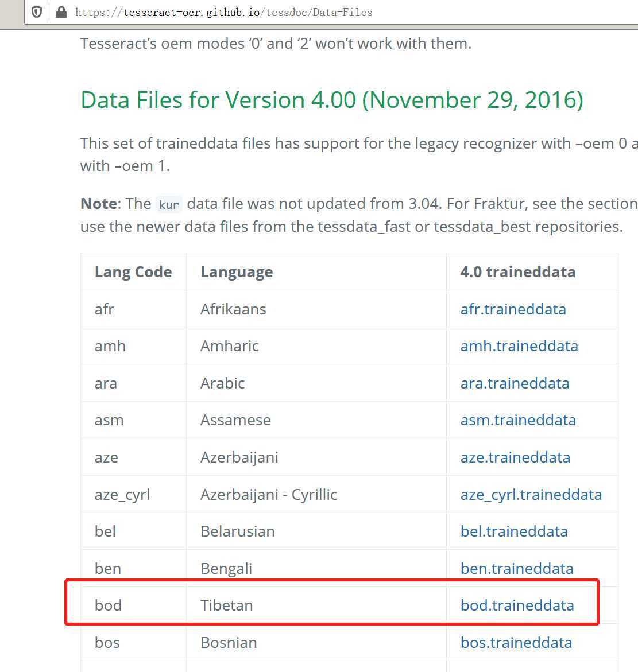Image resolution: width=638 pixels, height=672 pixels.
Task: Click the bod.traineddata Tibetan link
Action: coord(517,605)
